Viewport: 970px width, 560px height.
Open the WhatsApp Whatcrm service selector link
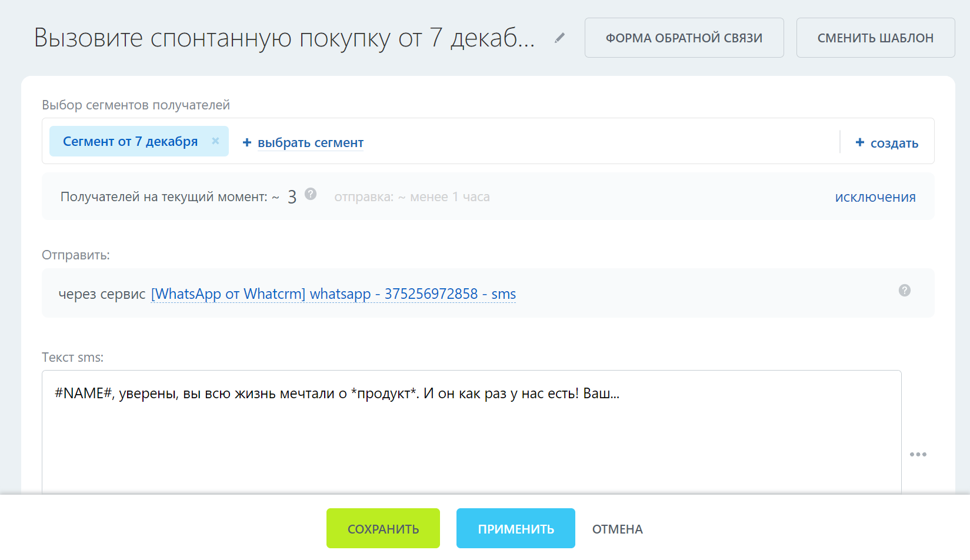pyautogui.click(x=334, y=294)
